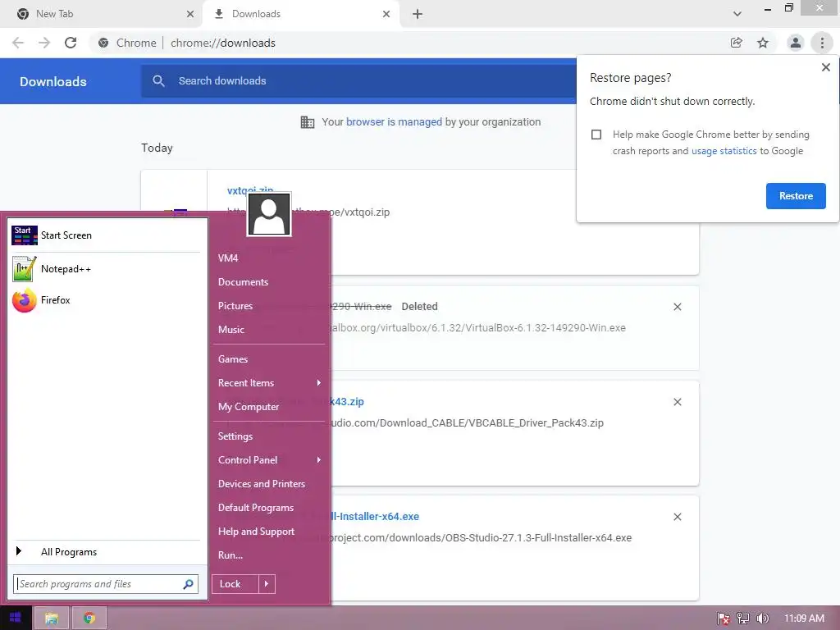Viewport: 840px width, 630px height.
Task: Bookmark this page with the star icon
Action: click(x=763, y=43)
